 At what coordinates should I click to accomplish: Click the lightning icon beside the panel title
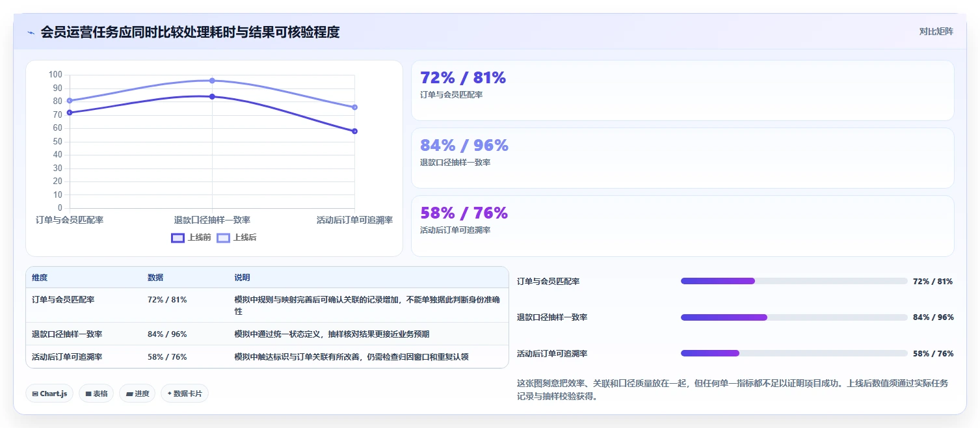pyautogui.click(x=31, y=32)
